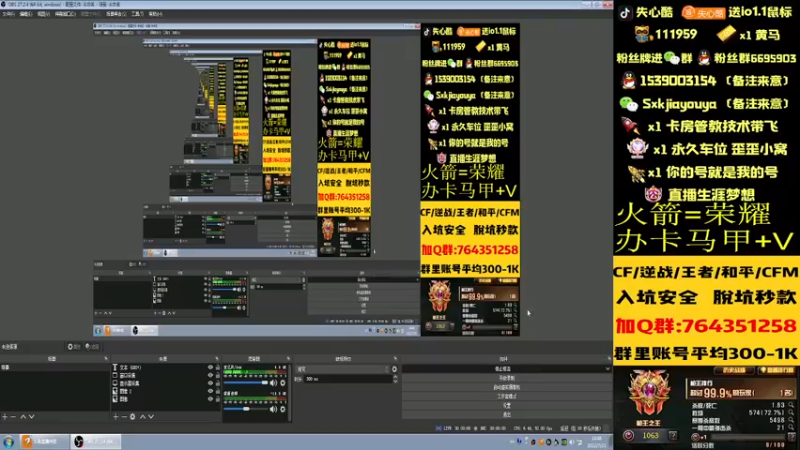
Task: Open the orange app on the taskbar
Action: pos(44,442)
